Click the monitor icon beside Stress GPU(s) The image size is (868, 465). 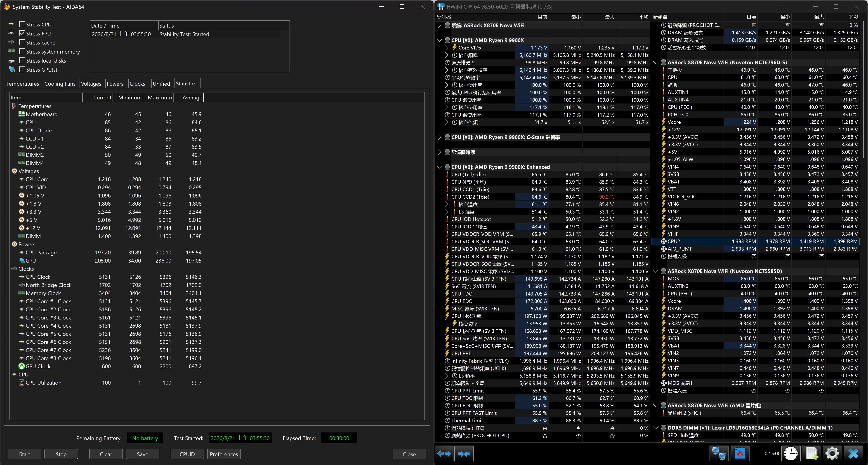click(12, 69)
